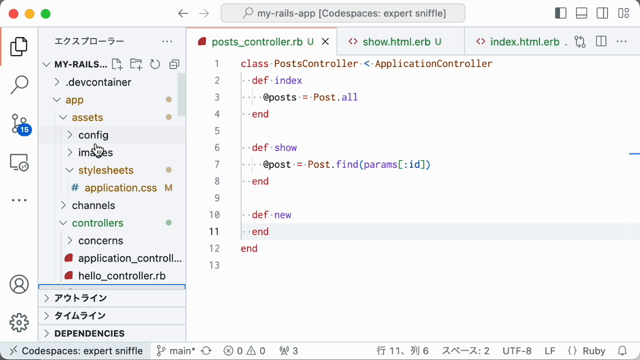Collapse the stylesheets folder

coord(112,170)
